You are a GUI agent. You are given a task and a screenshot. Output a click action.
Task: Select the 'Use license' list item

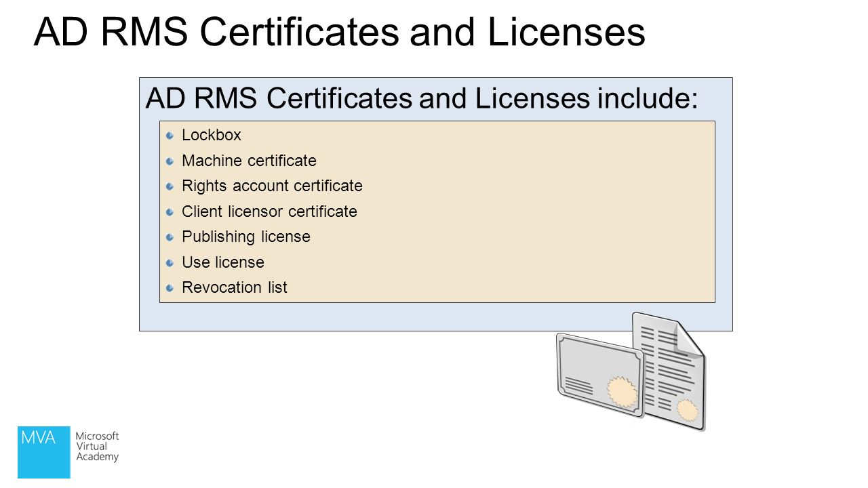[223, 262]
